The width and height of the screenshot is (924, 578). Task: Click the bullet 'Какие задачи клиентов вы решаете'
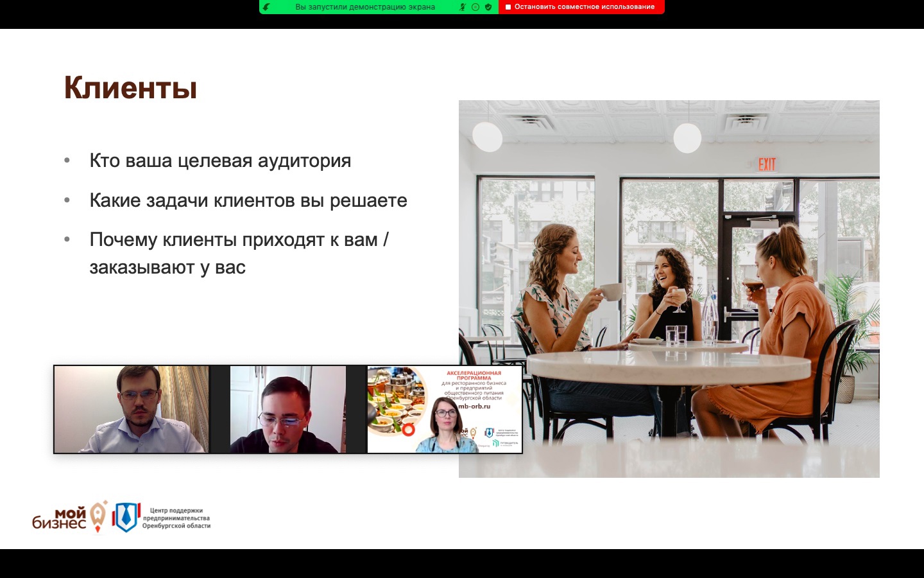coord(248,200)
